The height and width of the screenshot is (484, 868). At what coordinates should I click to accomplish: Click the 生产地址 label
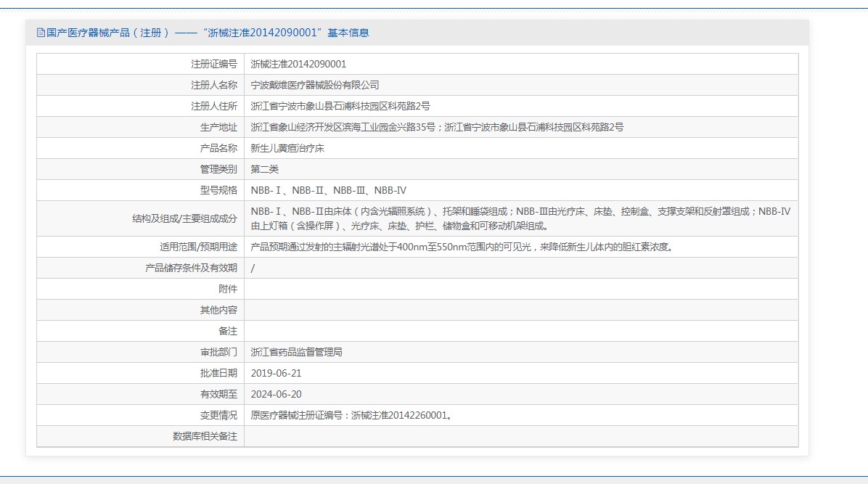[218, 128]
